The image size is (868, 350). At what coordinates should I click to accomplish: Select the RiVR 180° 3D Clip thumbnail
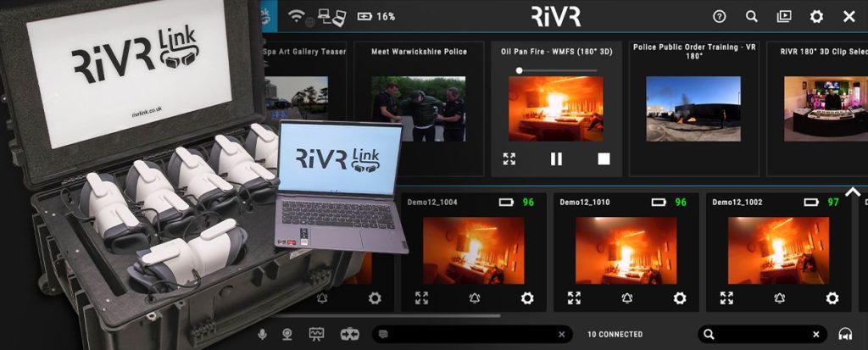tap(826, 108)
